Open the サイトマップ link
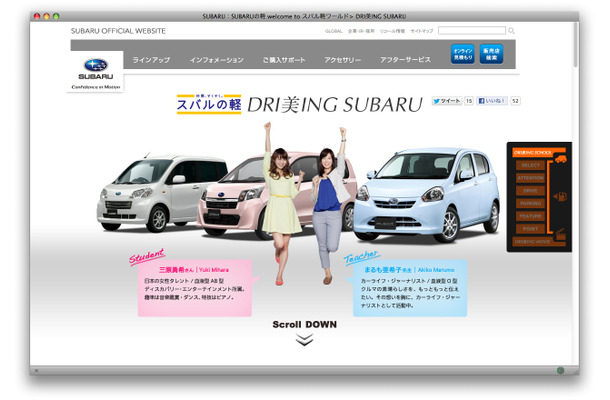Viewport: 610px width, 400px height. (422, 31)
